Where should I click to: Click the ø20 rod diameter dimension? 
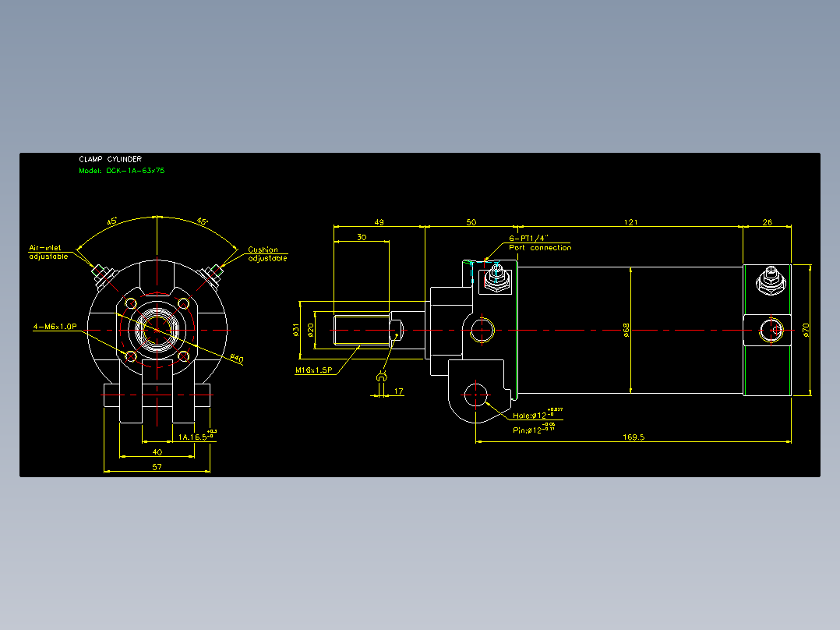[311, 330]
